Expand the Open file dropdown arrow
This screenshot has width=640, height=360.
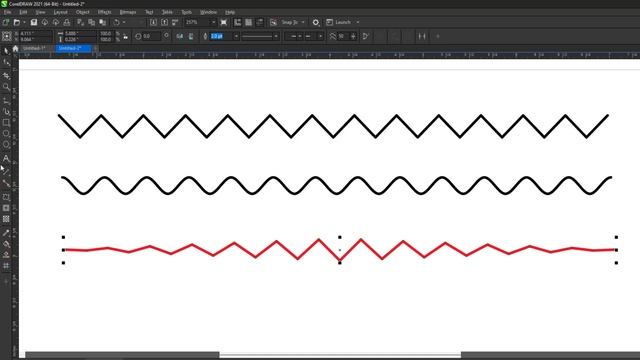point(24,22)
